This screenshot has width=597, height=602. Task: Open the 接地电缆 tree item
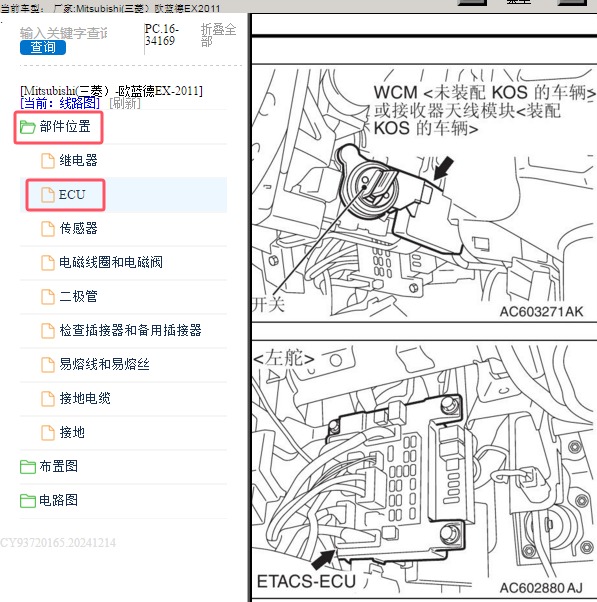(85, 398)
